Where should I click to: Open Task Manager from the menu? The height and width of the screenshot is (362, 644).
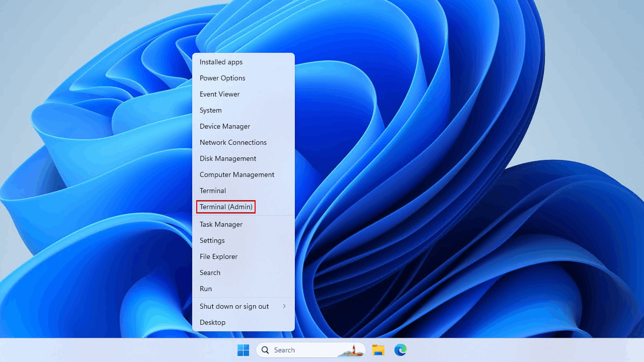point(221,224)
